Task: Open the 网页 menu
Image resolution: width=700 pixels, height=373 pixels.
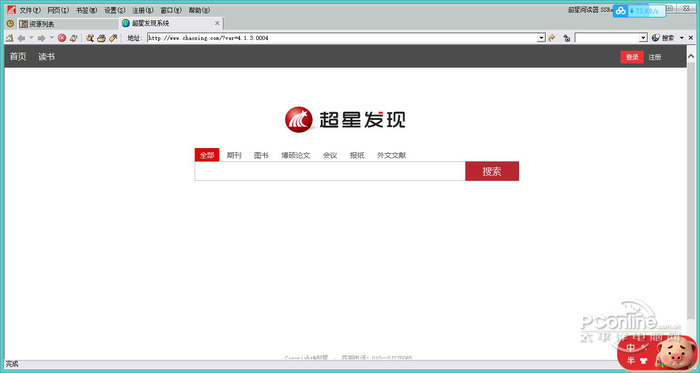Action: pos(58,10)
